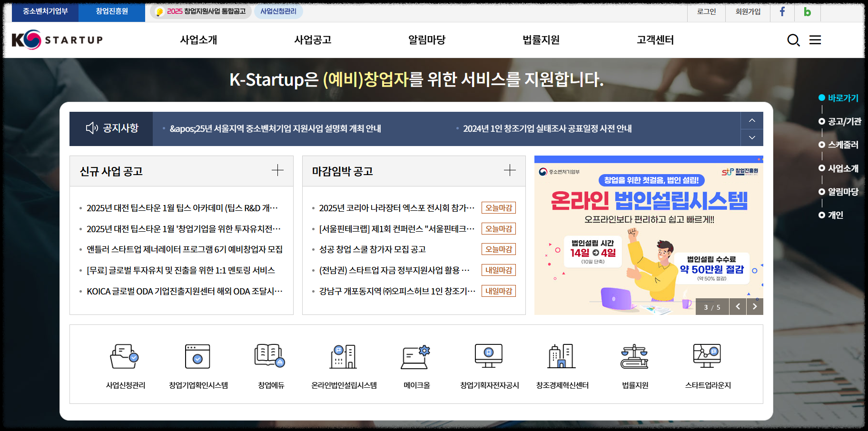Viewport: 868px width, 431px height.
Task: Open the 스타트업라운지 service icon
Action: [707, 356]
